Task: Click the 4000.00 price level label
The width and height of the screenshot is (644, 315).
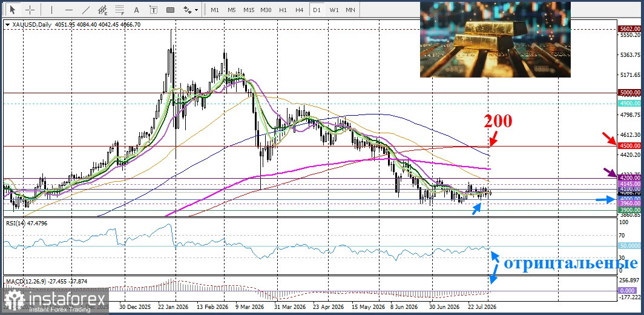Action: (629, 199)
